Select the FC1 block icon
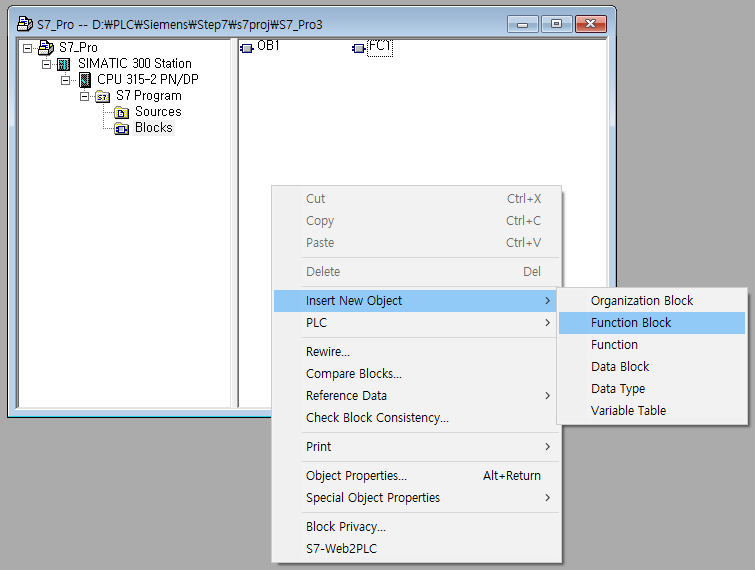The image size is (755, 570). 359,48
